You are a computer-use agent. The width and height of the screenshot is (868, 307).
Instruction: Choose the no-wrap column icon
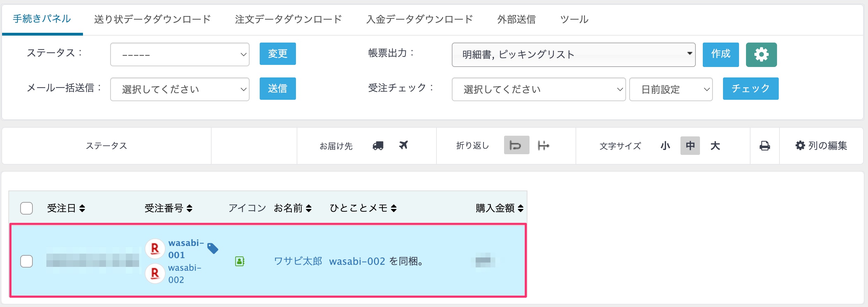543,145
